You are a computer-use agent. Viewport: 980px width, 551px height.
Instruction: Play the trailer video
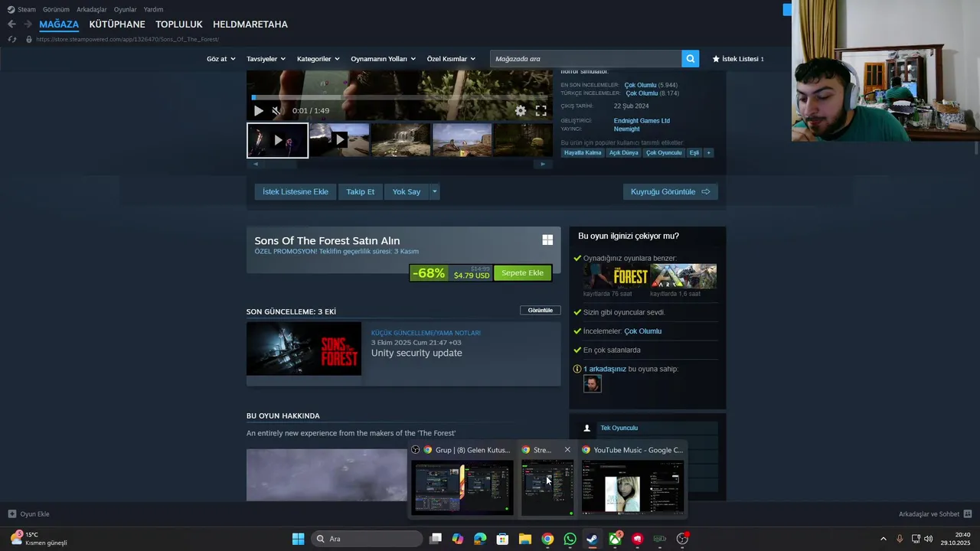258,111
